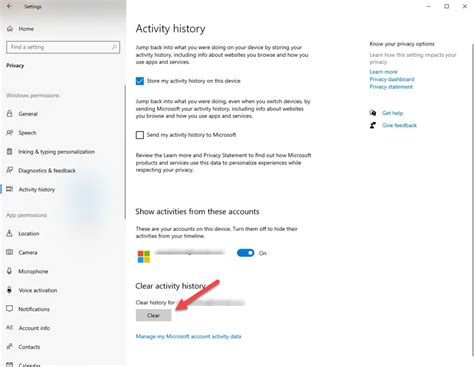This screenshot has width=474, height=367.
Task: Click the Contacts icon
Action: tap(10, 347)
